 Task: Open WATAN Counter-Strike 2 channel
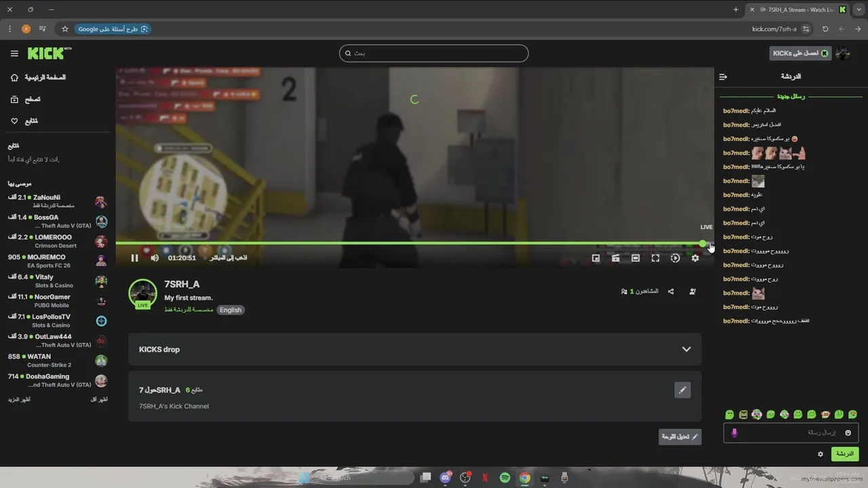pyautogui.click(x=58, y=360)
